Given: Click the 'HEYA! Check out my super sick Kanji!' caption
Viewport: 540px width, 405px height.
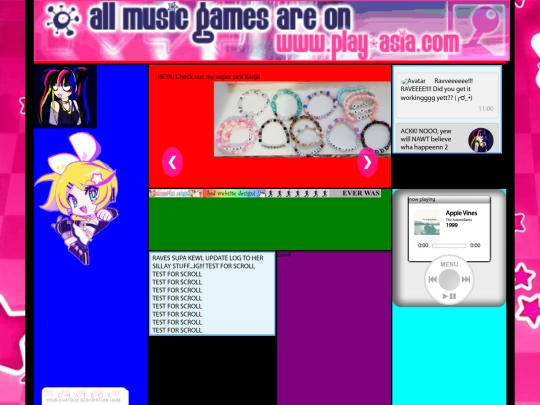Looking at the screenshot, I should coord(209,76).
